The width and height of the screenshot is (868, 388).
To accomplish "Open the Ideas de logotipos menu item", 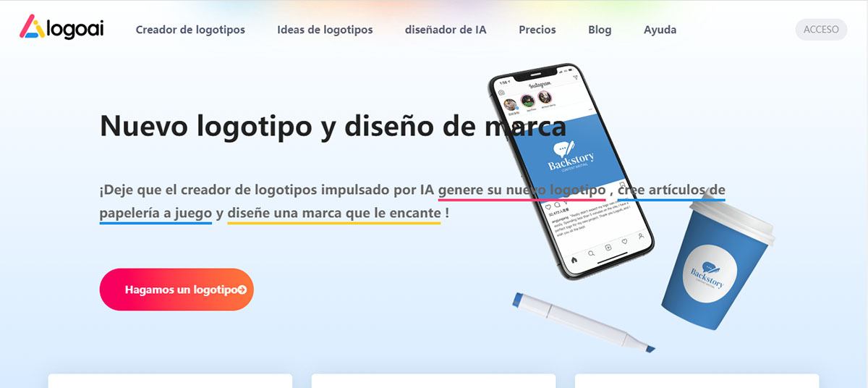I will pyautogui.click(x=325, y=30).
